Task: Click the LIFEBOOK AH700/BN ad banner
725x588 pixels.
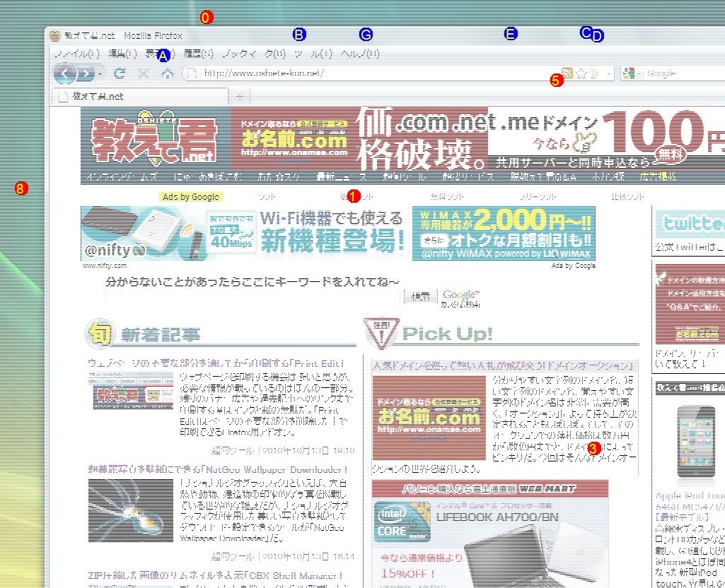Action: click(490, 534)
